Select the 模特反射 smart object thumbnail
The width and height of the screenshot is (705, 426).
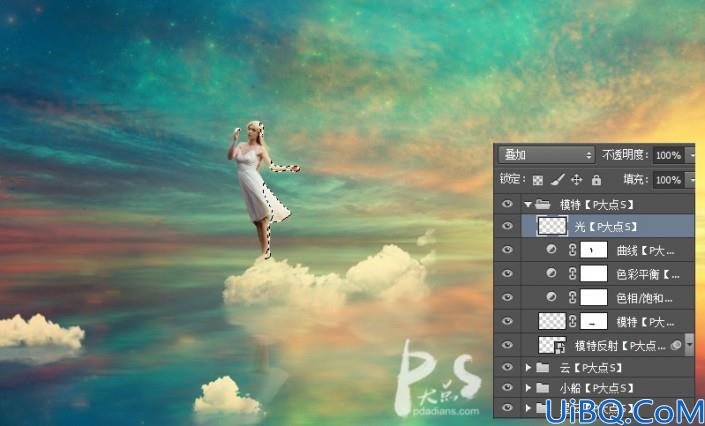(552, 345)
